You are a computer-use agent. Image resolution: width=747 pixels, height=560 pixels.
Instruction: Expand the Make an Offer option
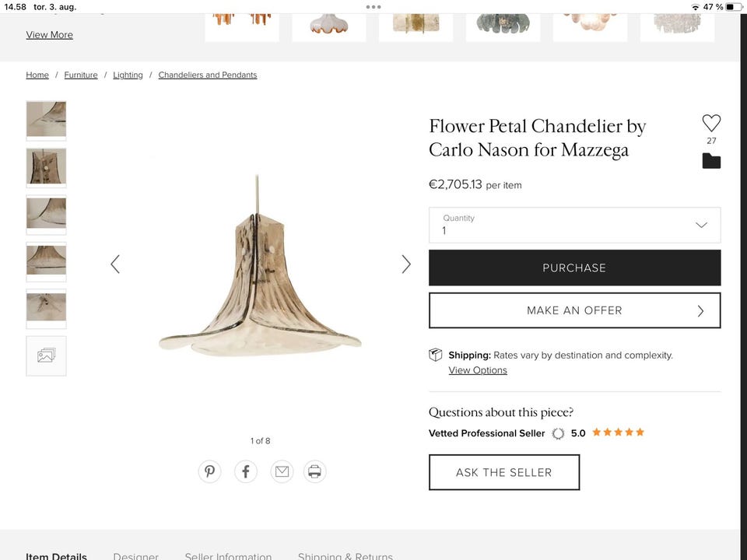click(x=574, y=310)
